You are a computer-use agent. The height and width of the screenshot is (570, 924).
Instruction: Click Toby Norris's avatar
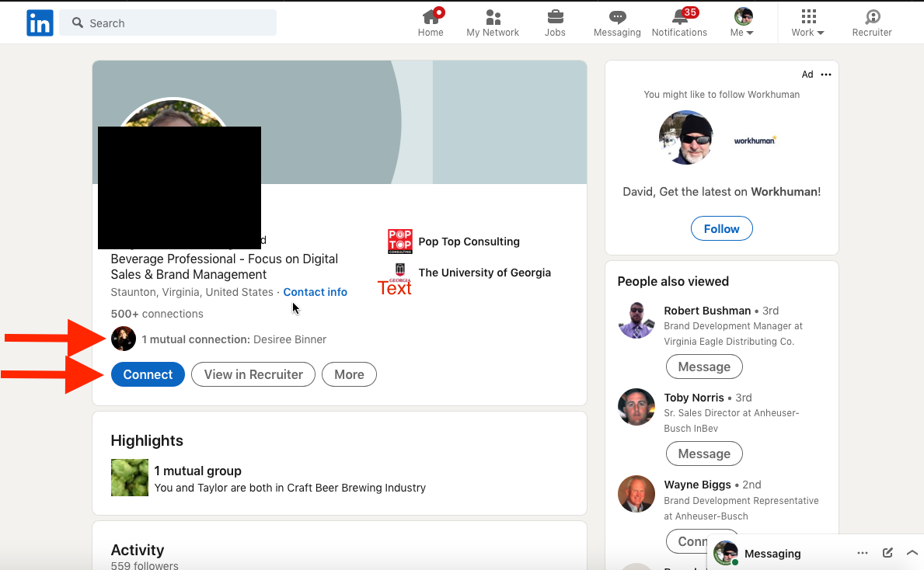pyautogui.click(x=636, y=407)
